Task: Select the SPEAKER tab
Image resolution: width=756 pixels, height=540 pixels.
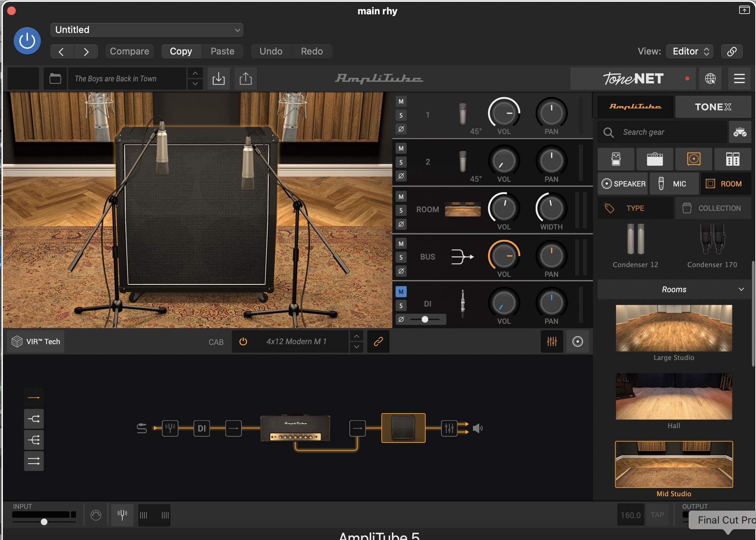Action: point(623,184)
